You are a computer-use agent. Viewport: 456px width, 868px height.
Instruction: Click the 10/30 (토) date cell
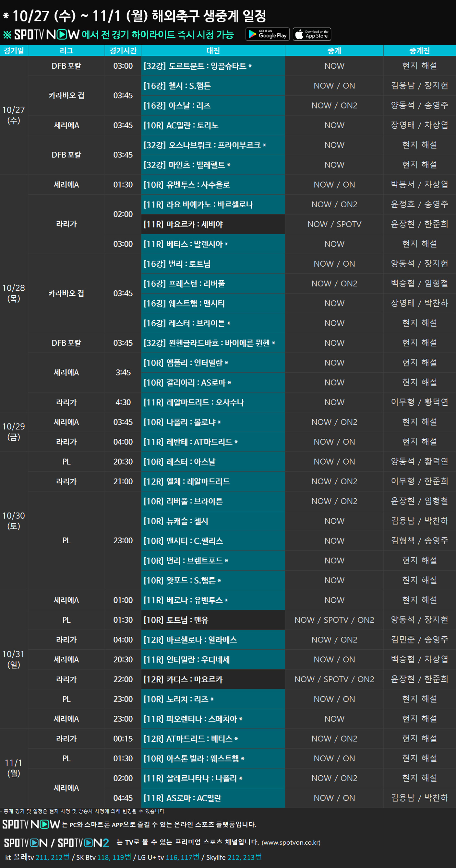[14, 521]
